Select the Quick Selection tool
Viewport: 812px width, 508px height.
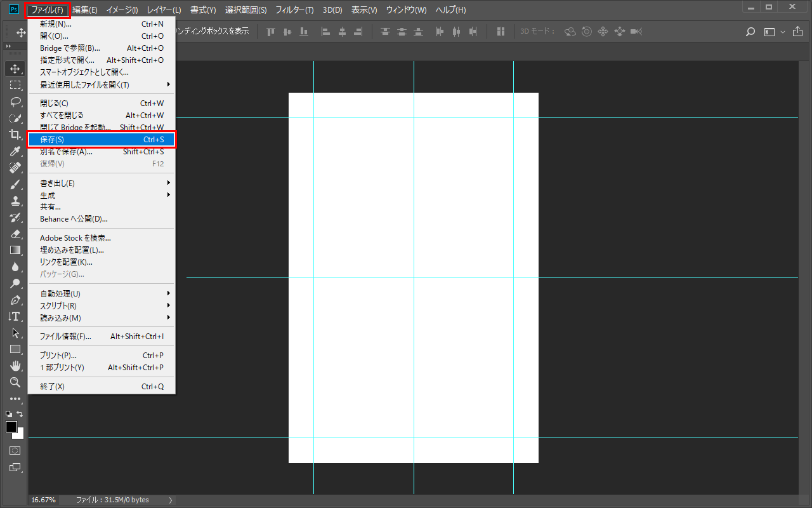(15, 118)
